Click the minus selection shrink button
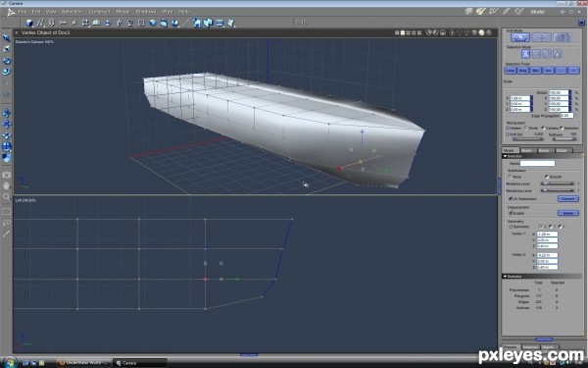Viewport: 588px width, 368px height. pyautogui.click(x=561, y=71)
